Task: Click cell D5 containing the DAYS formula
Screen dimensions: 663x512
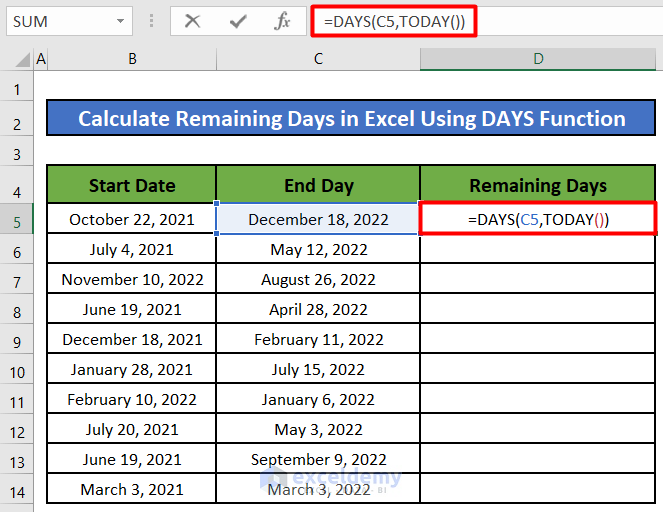Action: (x=538, y=220)
